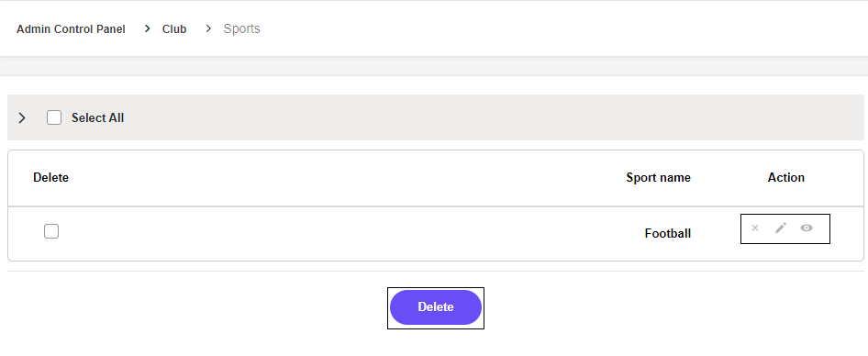Click the gray Select All toolbar strip
The image size is (868, 356).
coord(436,117)
